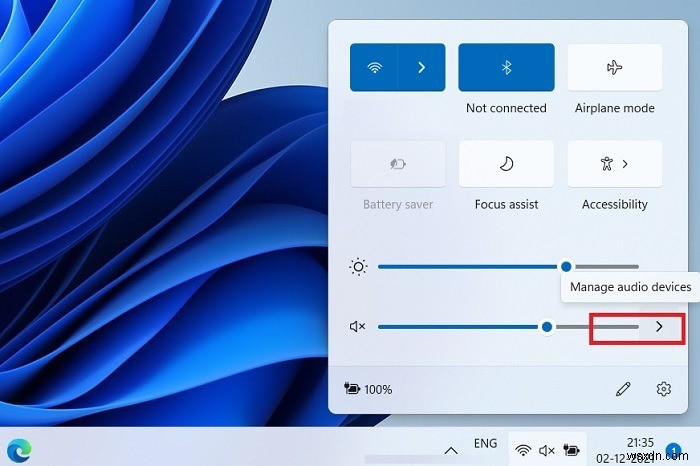Click the volume slider handle
This screenshot has height=466, width=700.
click(547, 327)
